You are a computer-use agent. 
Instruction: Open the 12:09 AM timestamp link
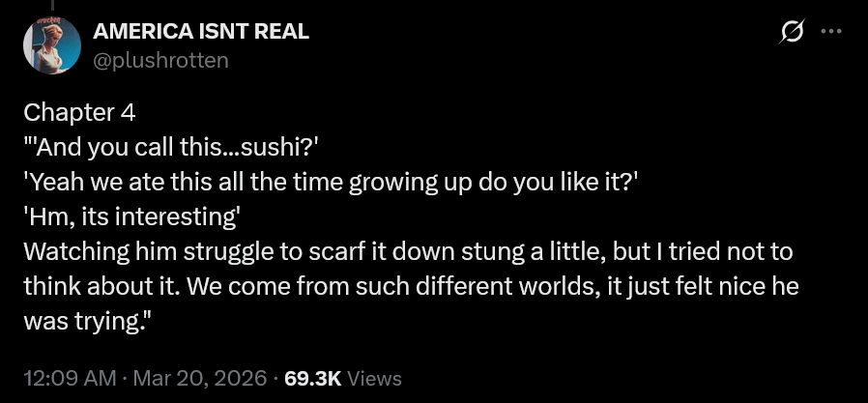pyautogui.click(x=70, y=379)
